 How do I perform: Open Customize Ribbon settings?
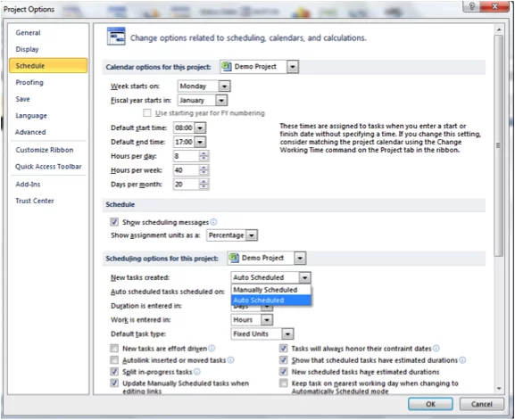click(45, 150)
